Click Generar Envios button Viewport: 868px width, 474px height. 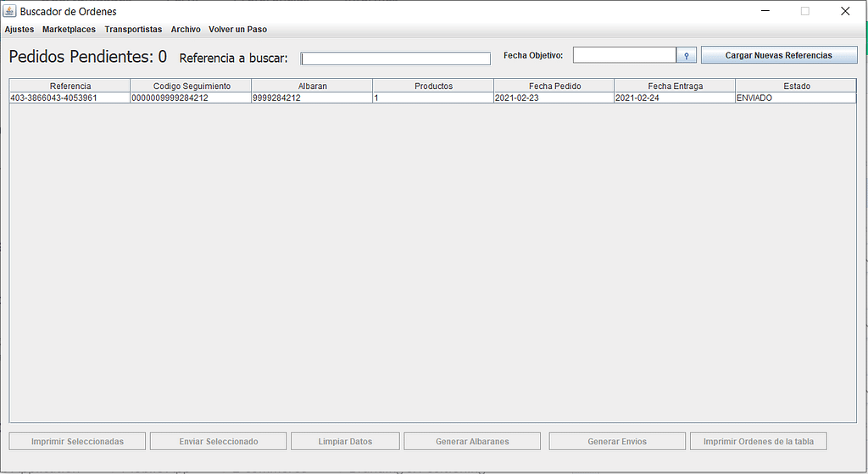617,441
